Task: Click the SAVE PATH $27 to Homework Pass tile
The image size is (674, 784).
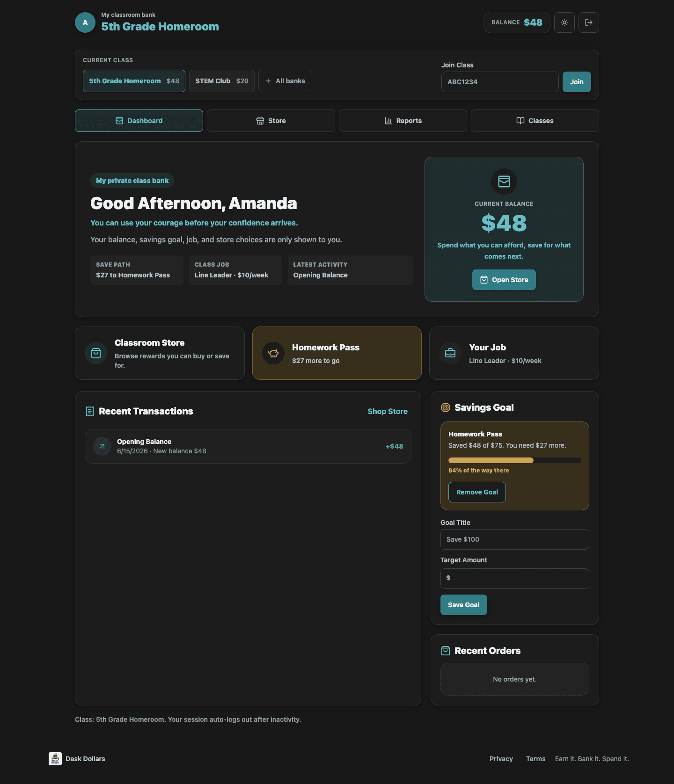Action: 137,270
